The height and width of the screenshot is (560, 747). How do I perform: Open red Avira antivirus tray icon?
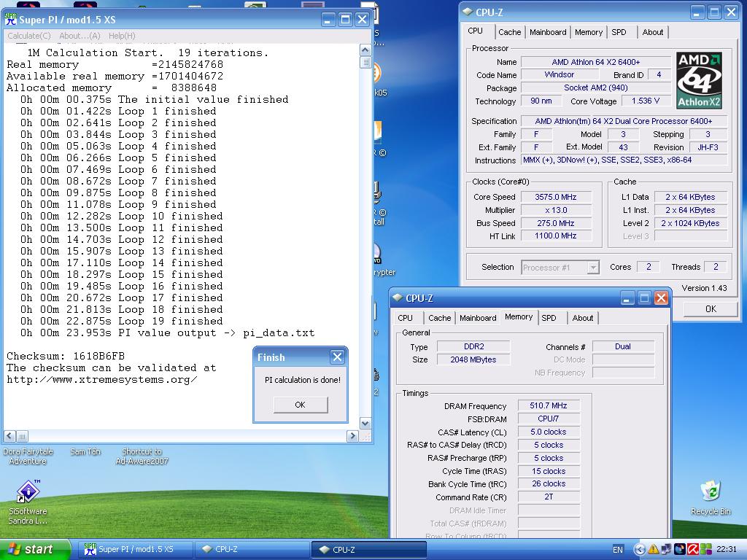693,550
